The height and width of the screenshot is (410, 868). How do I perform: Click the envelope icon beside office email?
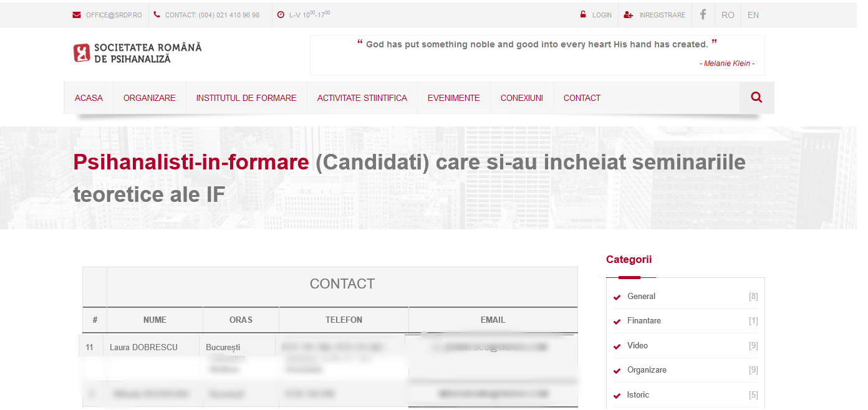coord(77,15)
